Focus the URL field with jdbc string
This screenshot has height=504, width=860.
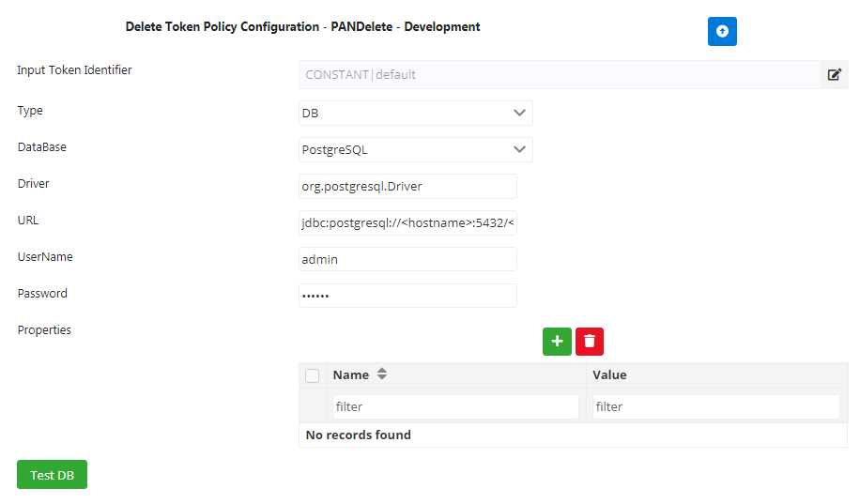407,222
